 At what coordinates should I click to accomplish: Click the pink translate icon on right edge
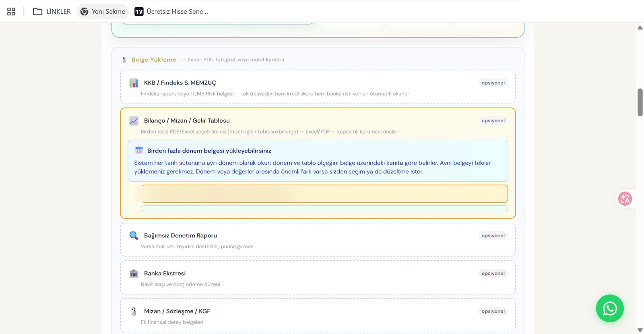pyautogui.click(x=625, y=199)
